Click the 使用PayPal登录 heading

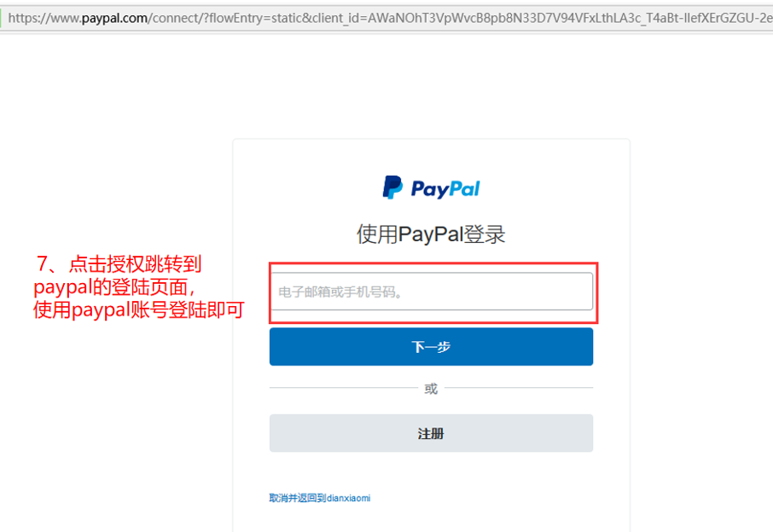[x=431, y=234]
